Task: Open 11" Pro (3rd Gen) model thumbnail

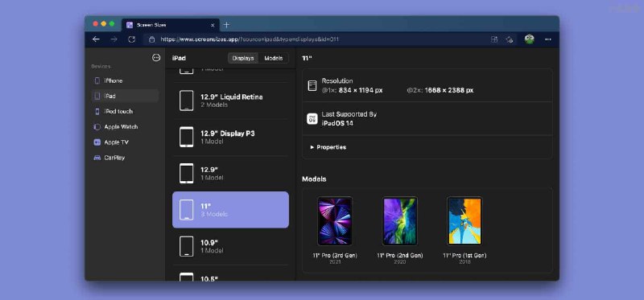Action: [x=335, y=221]
